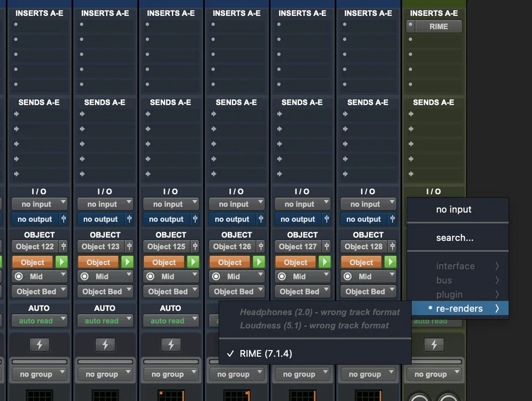The width and height of the screenshot is (532, 401).
Task: Choose search... from the input menu
Action: pos(456,237)
